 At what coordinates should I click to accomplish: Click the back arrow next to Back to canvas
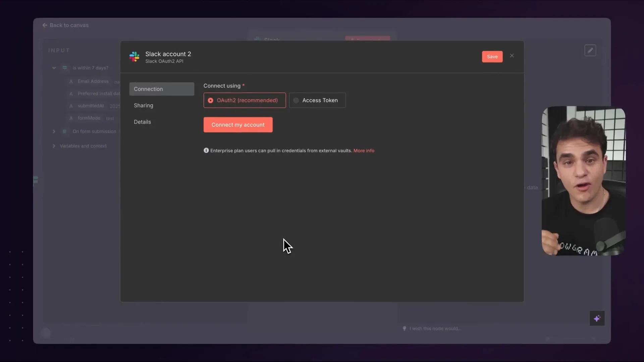click(45, 25)
